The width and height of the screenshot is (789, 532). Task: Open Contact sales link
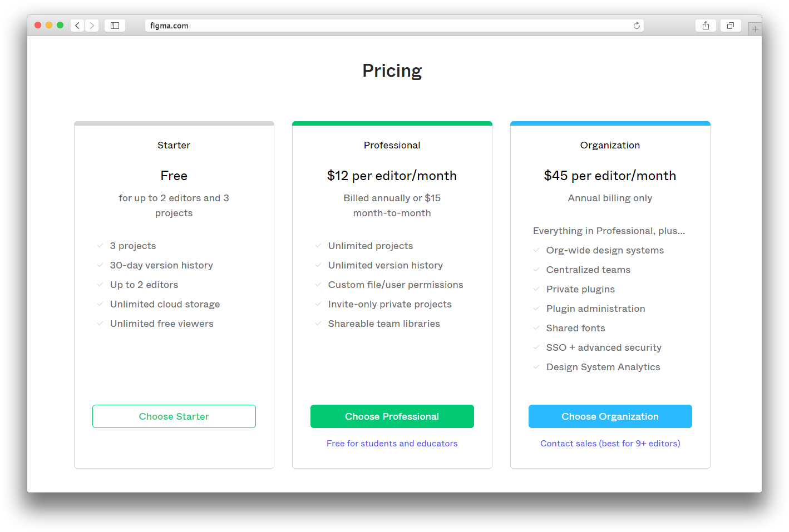pyautogui.click(x=610, y=444)
